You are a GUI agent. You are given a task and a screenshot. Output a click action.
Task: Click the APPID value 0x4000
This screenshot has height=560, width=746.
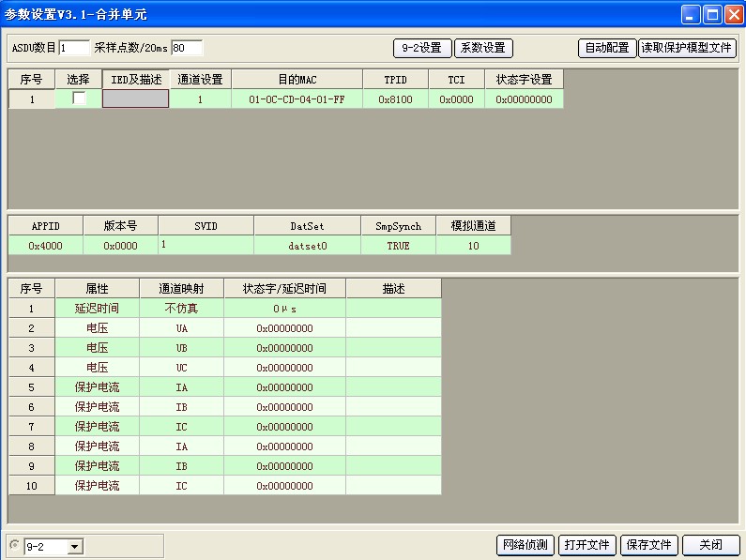45,246
